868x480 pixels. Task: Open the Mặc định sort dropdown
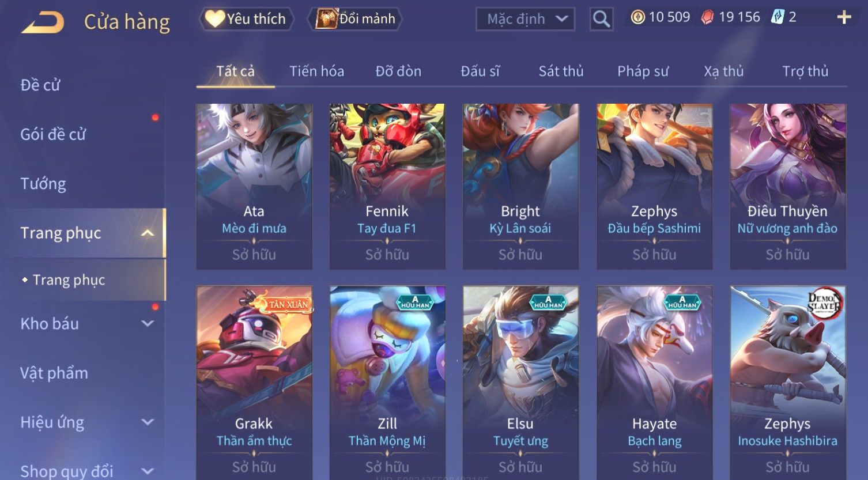[525, 19]
